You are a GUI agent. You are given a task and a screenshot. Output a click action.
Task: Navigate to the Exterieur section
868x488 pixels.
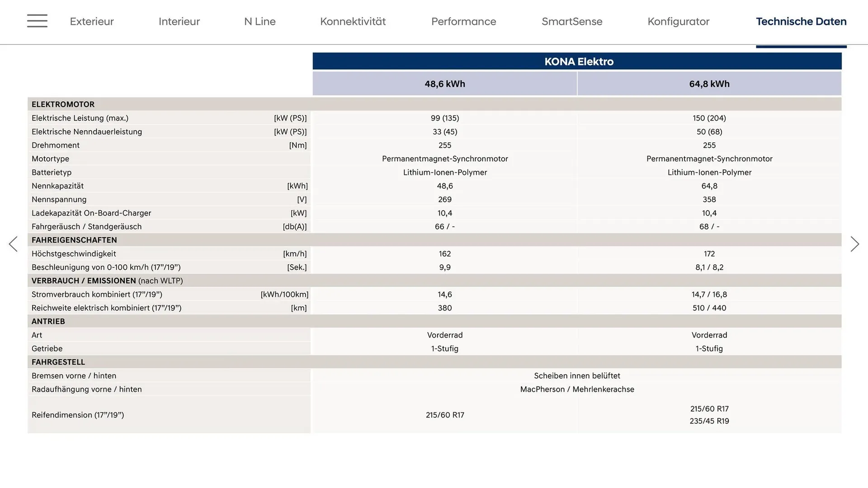[x=92, y=21]
